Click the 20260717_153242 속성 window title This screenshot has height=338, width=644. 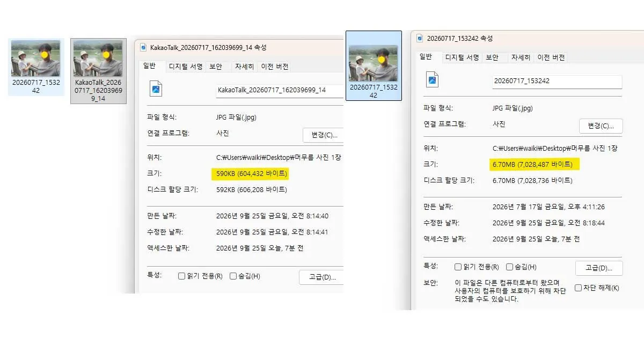(x=459, y=39)
